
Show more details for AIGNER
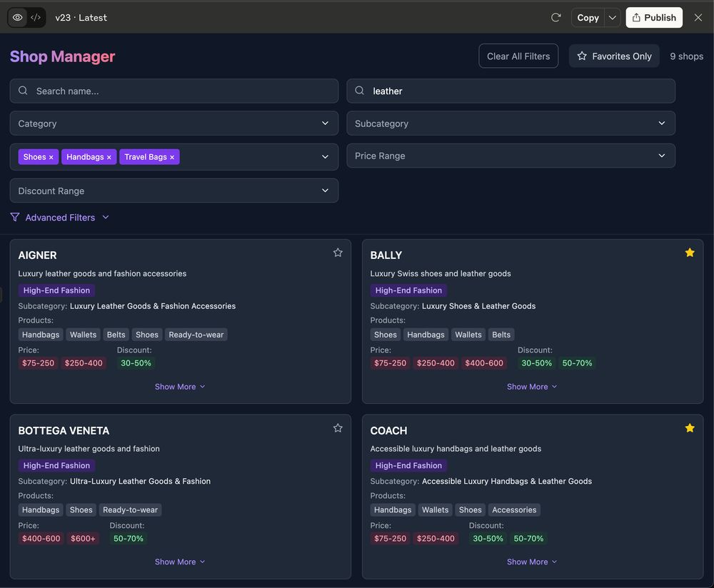point(180,386)
